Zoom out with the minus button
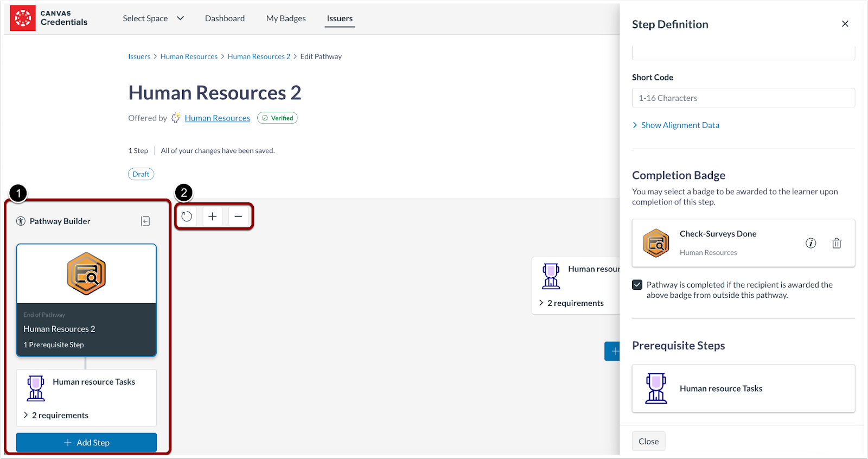Screen dimensions: 868x459 (238, 216)
